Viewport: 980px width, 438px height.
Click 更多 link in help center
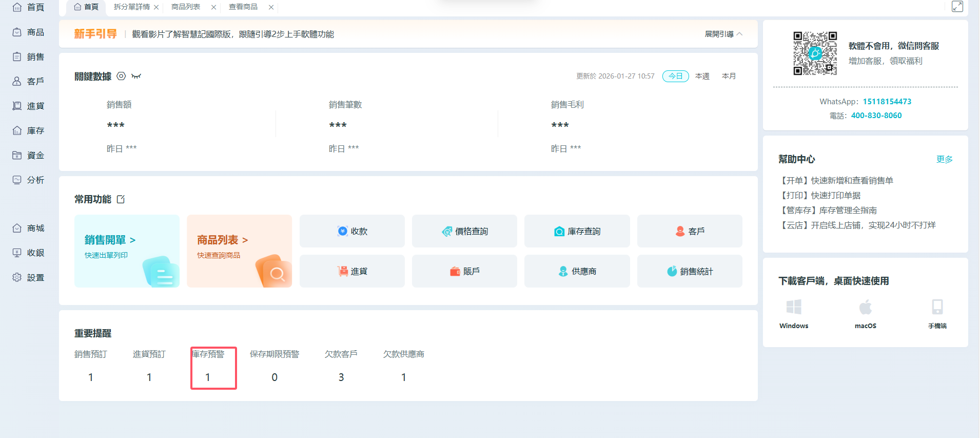click(944, 159)
